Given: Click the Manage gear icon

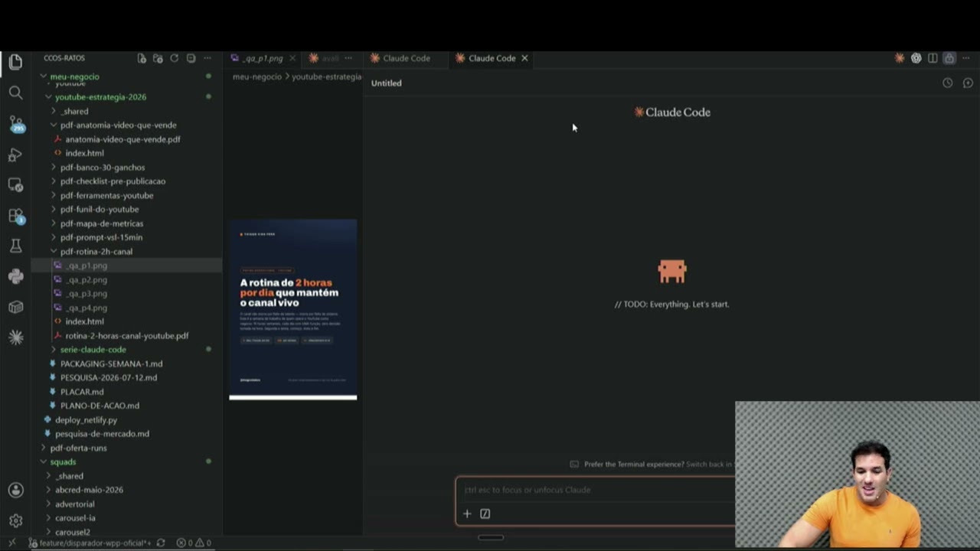Looking at the screenshot, I should [15, 520].
